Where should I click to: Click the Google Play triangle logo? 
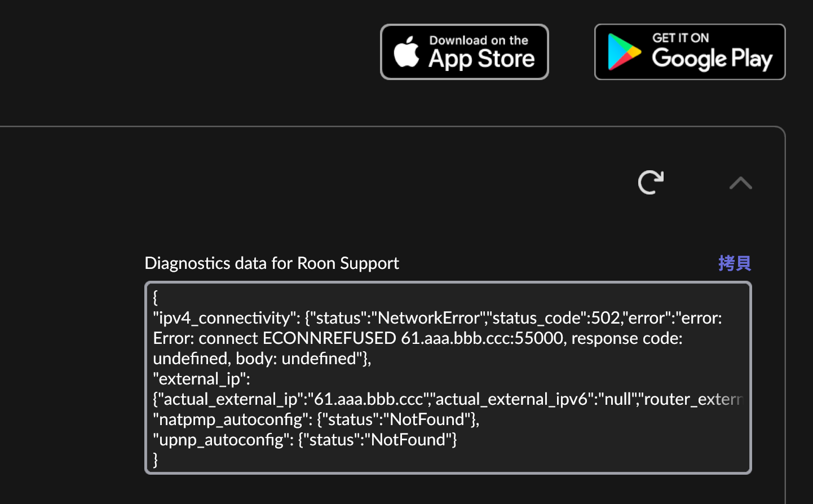click(x=624, y=52)
